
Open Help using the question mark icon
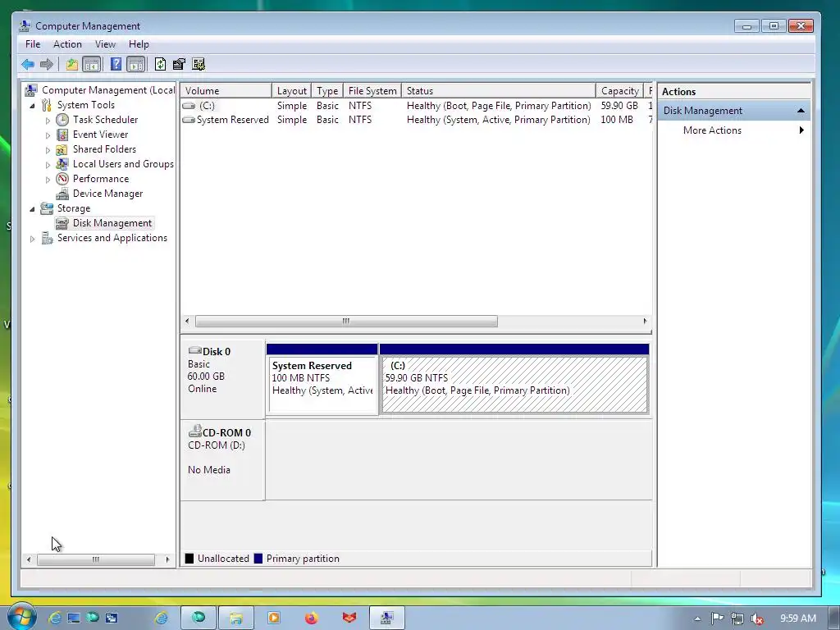pyautogui.click(x=116, y=64)
